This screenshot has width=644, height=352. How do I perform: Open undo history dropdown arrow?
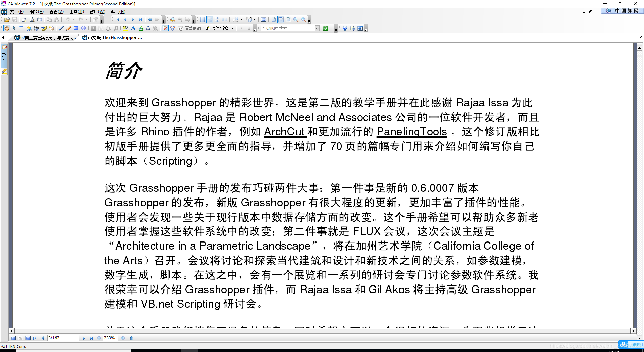(x=73, y=20)
